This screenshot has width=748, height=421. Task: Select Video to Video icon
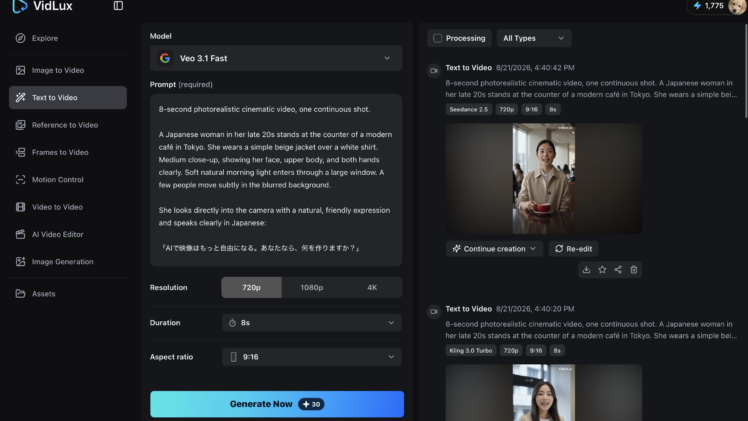[20, 207]
